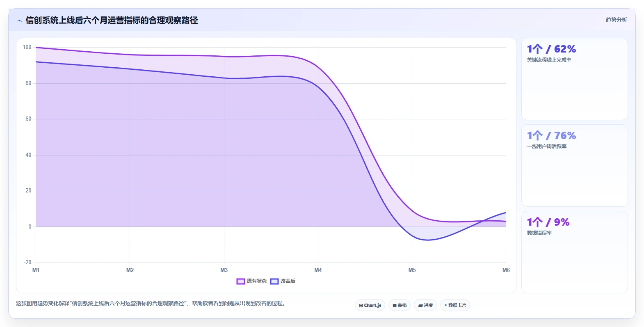
Task: Click the M3 x-axis label
Action: (x=224, y=270)
